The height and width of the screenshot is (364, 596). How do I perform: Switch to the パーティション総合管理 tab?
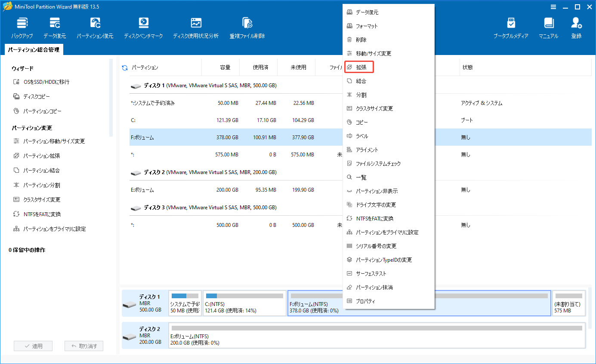[34, 49]
